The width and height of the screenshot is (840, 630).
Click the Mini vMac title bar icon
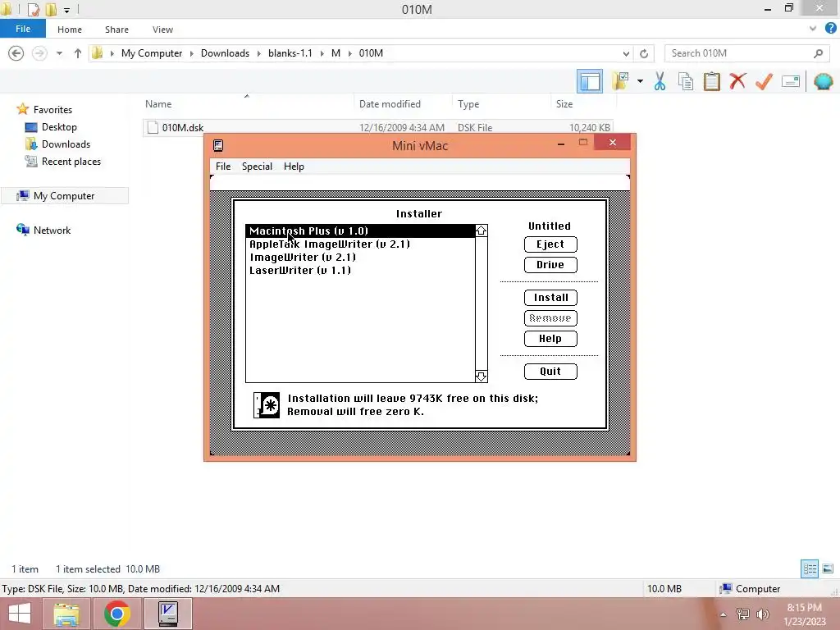218,145
